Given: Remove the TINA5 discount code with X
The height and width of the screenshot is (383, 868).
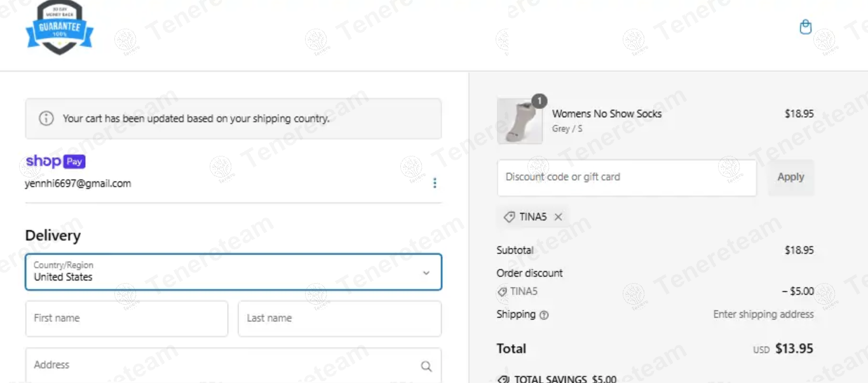Looking at the screenshot, I should click(558, 217).
